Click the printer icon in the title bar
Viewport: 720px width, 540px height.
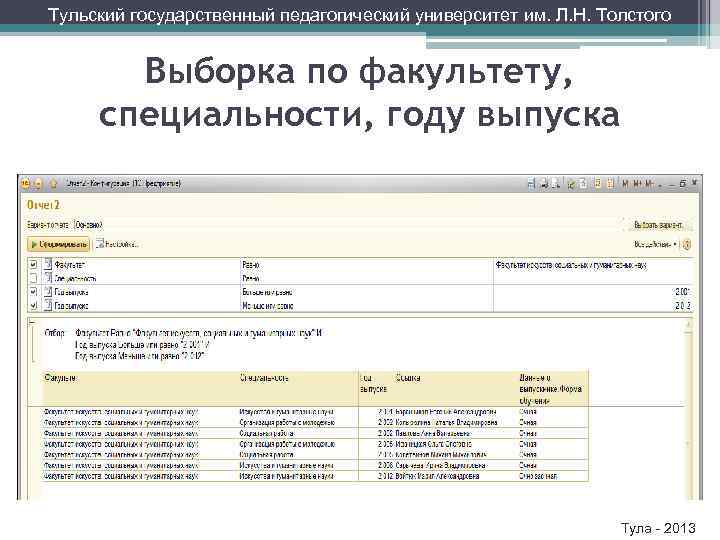(x=545, y=184)
